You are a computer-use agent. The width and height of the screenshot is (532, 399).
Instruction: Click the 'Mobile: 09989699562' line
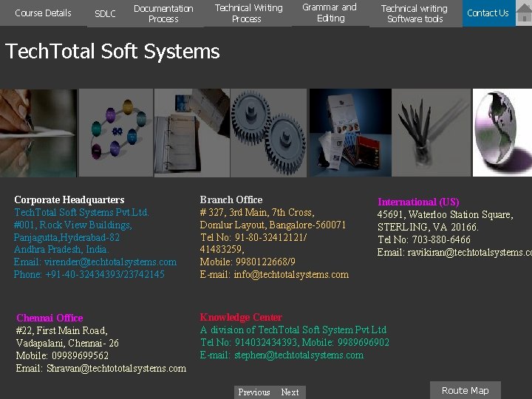click(62, 355)
